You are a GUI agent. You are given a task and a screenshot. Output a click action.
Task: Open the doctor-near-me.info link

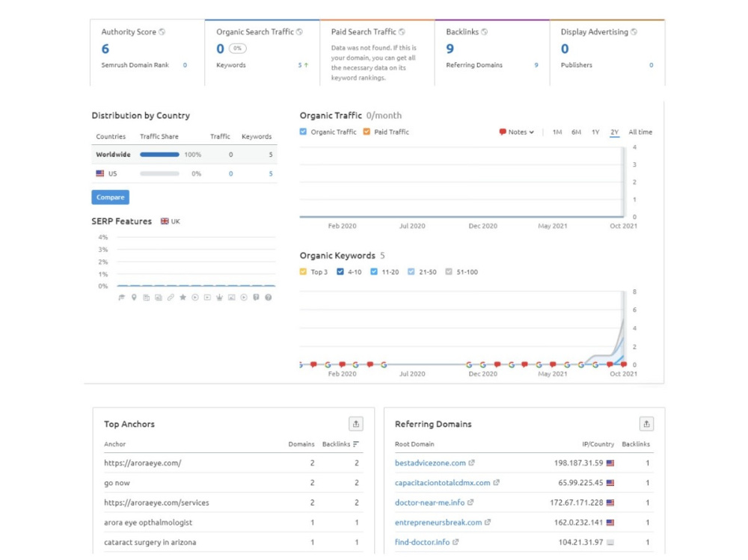tap(430, 502)
